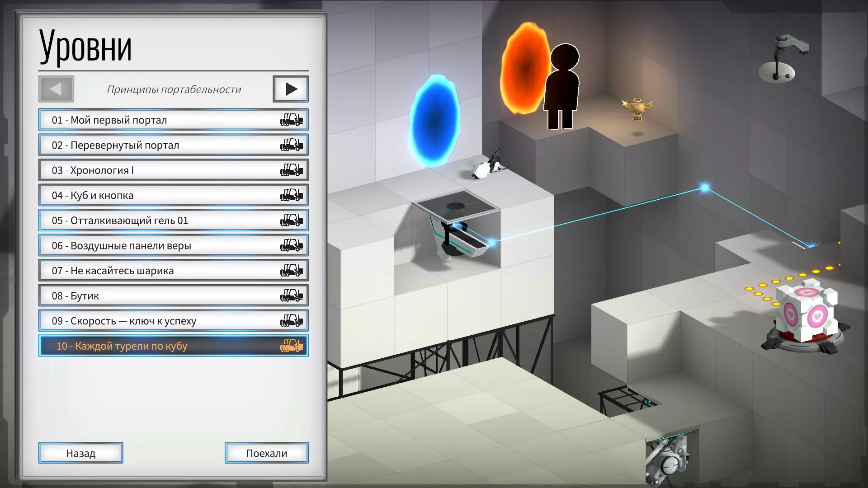The image size is (868, 488).
Task: Click forklift icon on Куб и кнопка row
Action: coord(291,196)
